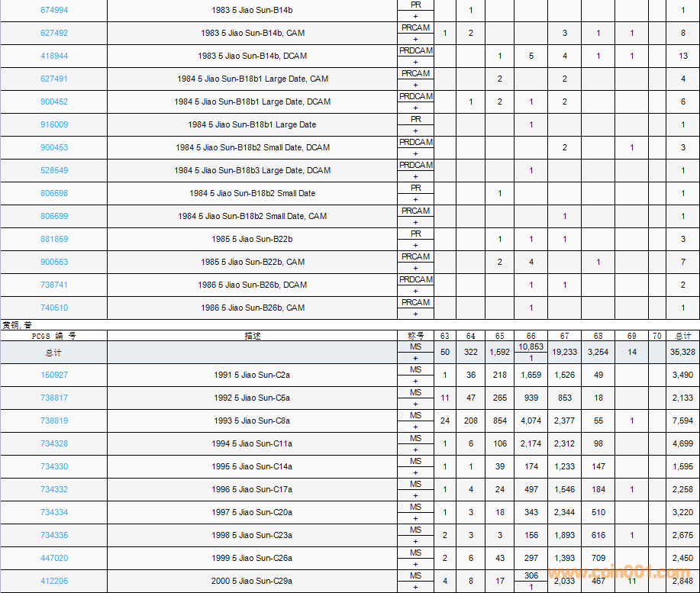Image resolution: width=700 pixels, height=593 pixels.
Task: Click the PCGS 编号 column header
Action: pos(54,336)
